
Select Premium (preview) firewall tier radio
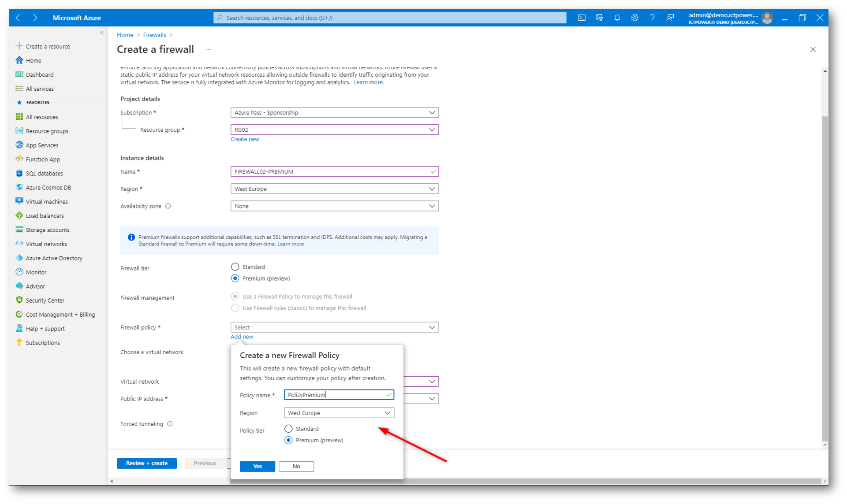pyautogui.click(x=235, y=278)
